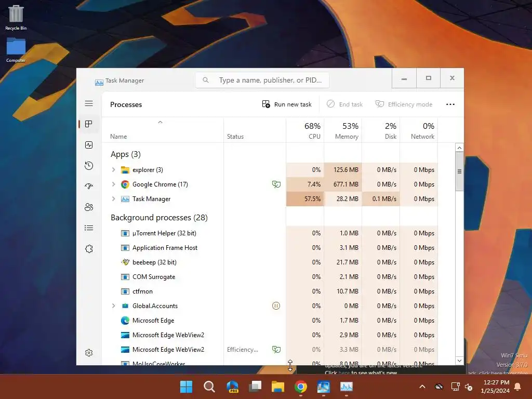Open Task Manager settings gear

coord(89,353)
